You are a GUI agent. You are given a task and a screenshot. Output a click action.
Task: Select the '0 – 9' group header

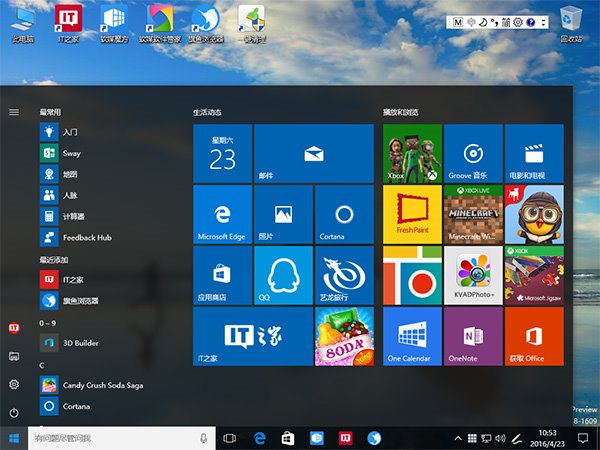click(47, 323)
